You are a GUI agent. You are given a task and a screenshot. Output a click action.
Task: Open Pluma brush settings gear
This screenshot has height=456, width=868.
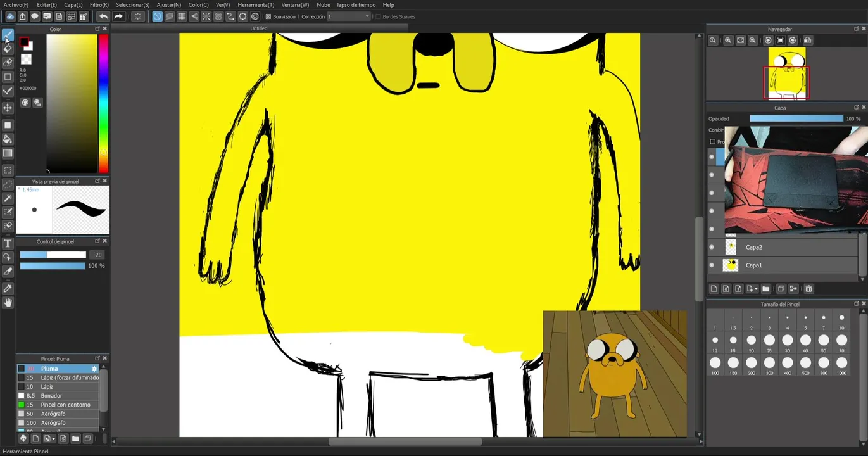point(94,369)
